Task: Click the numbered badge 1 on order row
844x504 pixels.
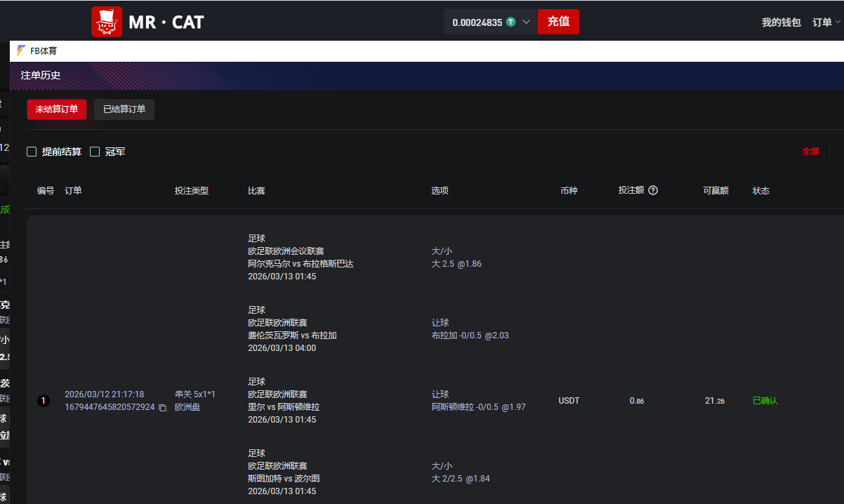Action: (x=43, y=400)
